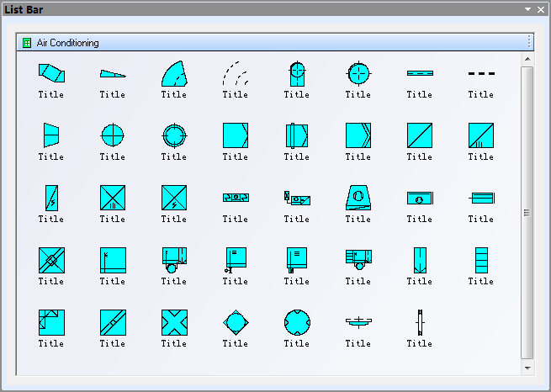The width and height of the screenshot is (551, 392).
Task: Open the List Bar dropdown arrow menu
Action: tap(527, 9)
